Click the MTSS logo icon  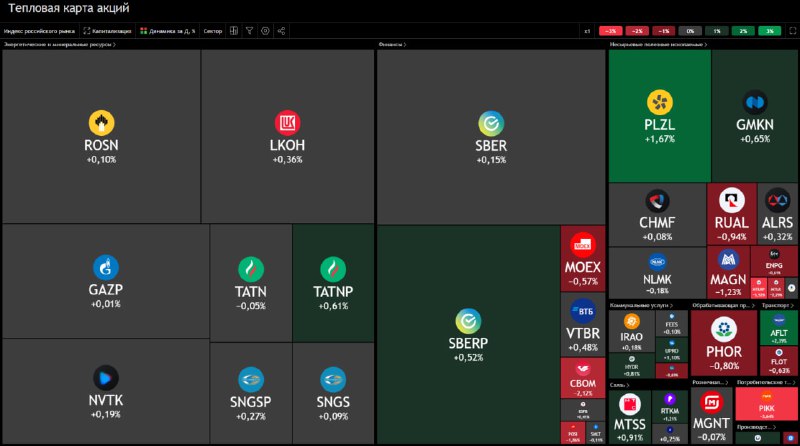[x=630, y=405]
